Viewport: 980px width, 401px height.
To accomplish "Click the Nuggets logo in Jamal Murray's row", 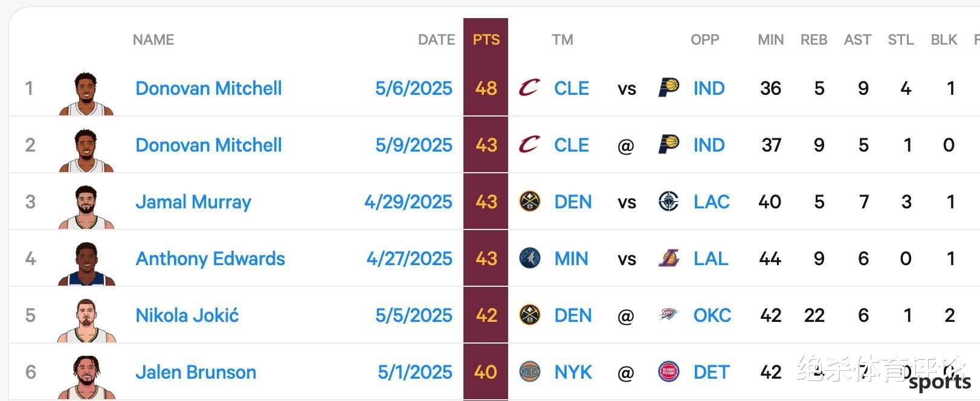I will (x=530, y=201).
